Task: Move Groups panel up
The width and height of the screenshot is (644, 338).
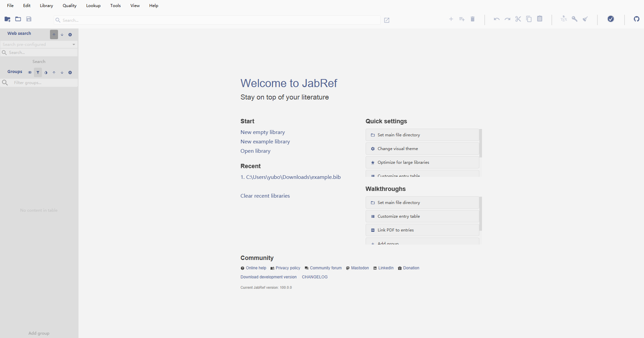Action: point(54,72)
